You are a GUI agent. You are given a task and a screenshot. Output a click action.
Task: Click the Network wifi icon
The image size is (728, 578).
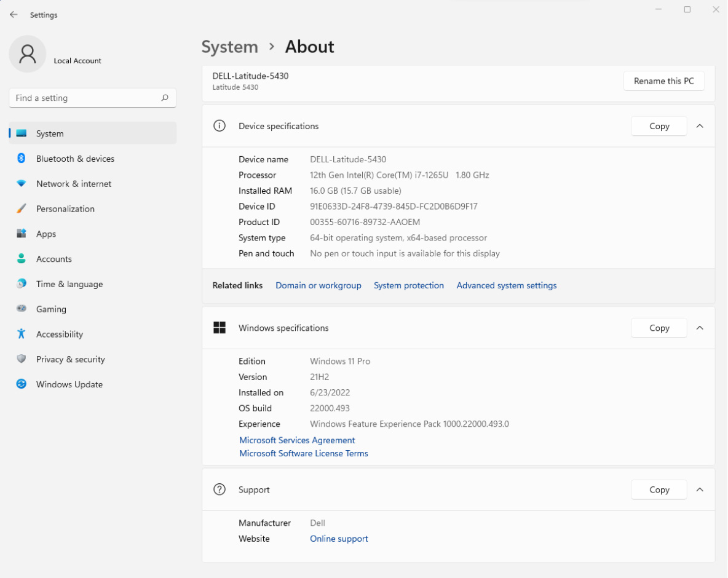(22, 183)
